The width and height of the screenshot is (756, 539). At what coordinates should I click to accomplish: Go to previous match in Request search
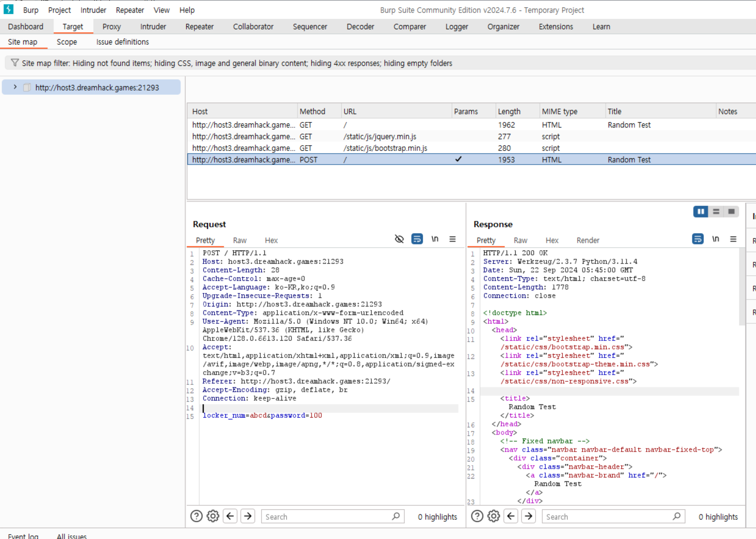(x=230, y=516)
